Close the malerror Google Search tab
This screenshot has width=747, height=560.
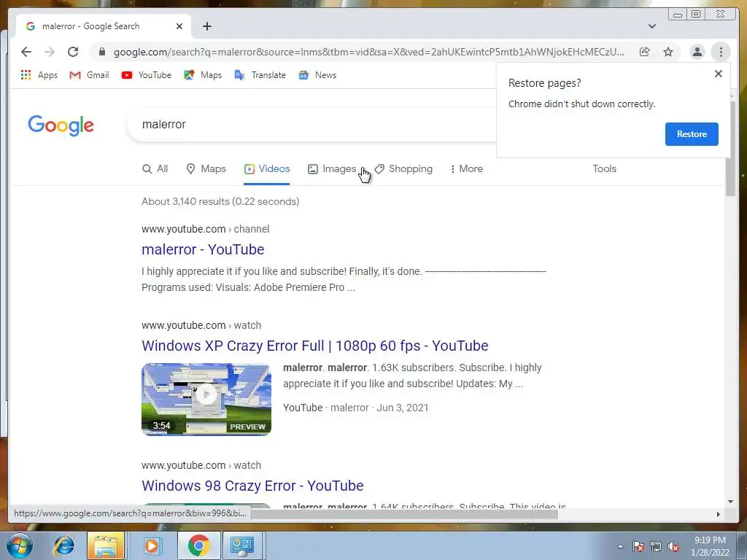tap(179, 26)
